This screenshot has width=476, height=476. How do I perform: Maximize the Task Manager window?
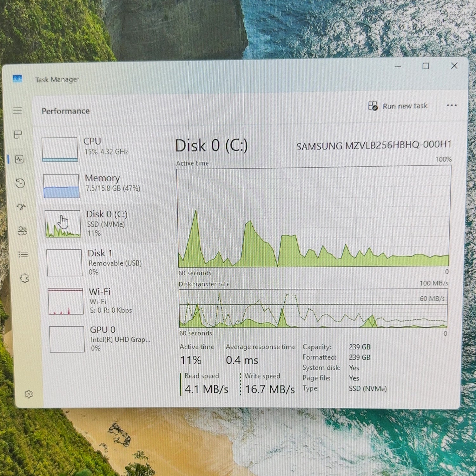coord(426,66)
